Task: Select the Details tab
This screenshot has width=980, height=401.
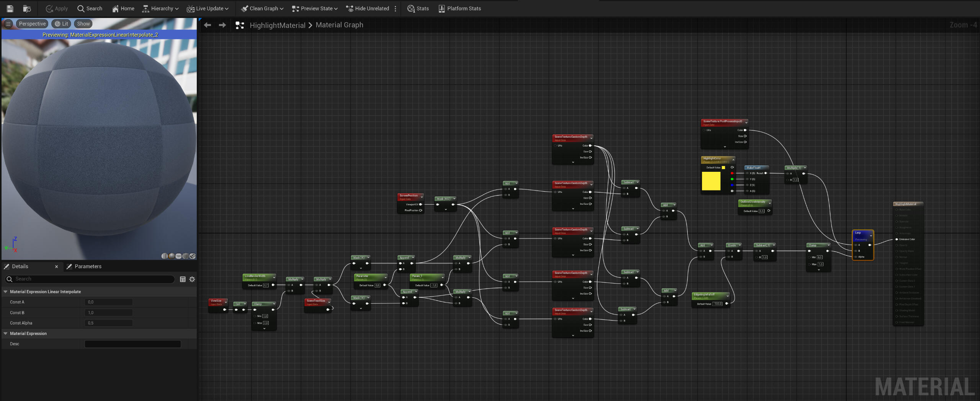Action: coord(20,266)
